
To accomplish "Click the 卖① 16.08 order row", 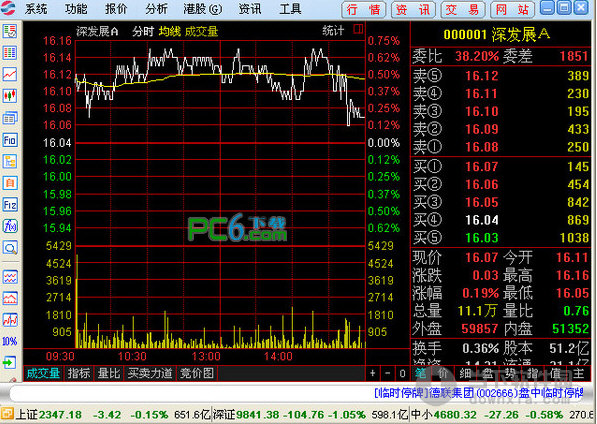I will point(501,147).
